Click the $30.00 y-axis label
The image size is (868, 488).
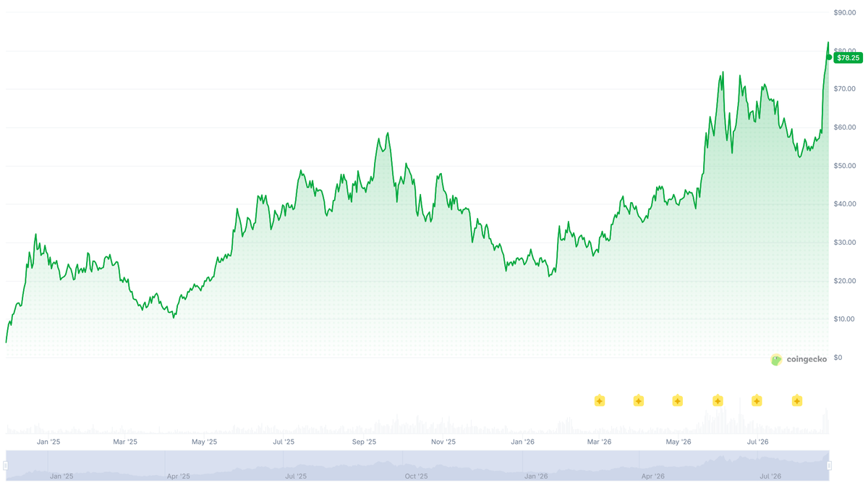[x=845, y=243]
